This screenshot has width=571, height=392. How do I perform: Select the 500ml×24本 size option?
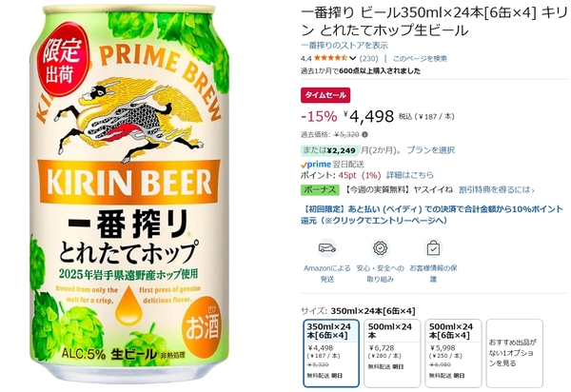pyautogui.click(x=392, y=353)
